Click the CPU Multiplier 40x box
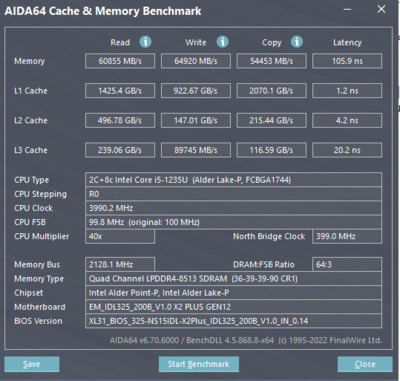The height and width of the screenshot is (381, 400). pos(120,236)
